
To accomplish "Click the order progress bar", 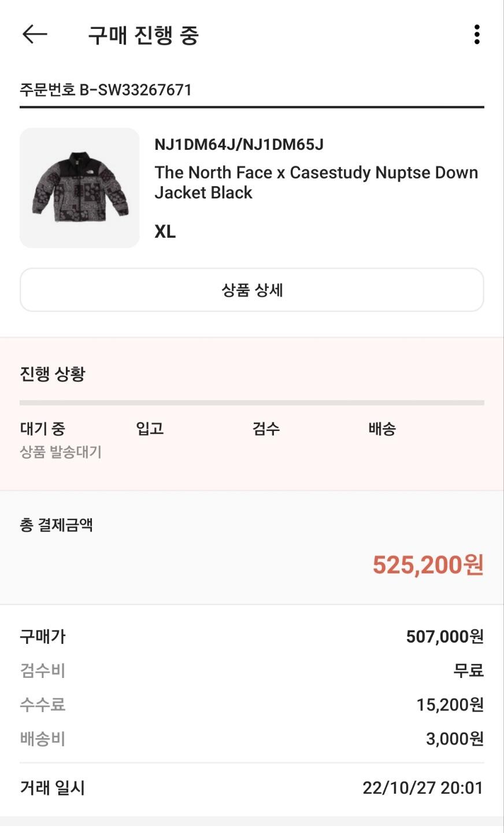I will (x=252, y=403).
